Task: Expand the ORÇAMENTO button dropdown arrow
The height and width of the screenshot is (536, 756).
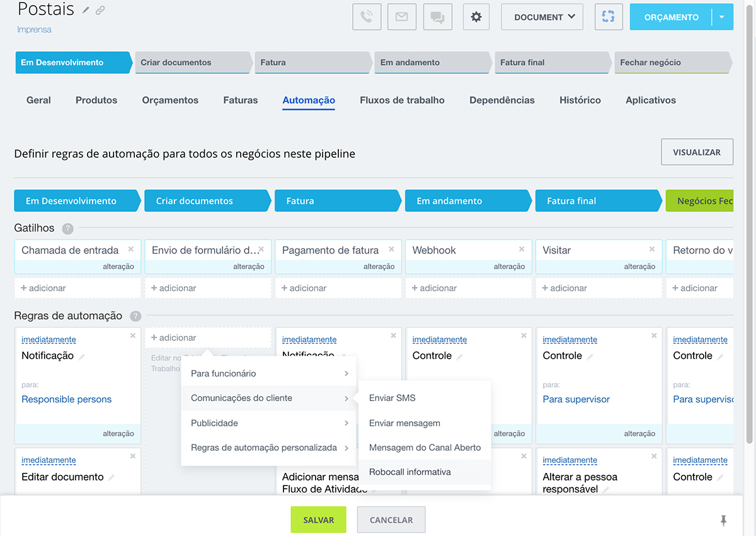Action: tap(722, 17)
